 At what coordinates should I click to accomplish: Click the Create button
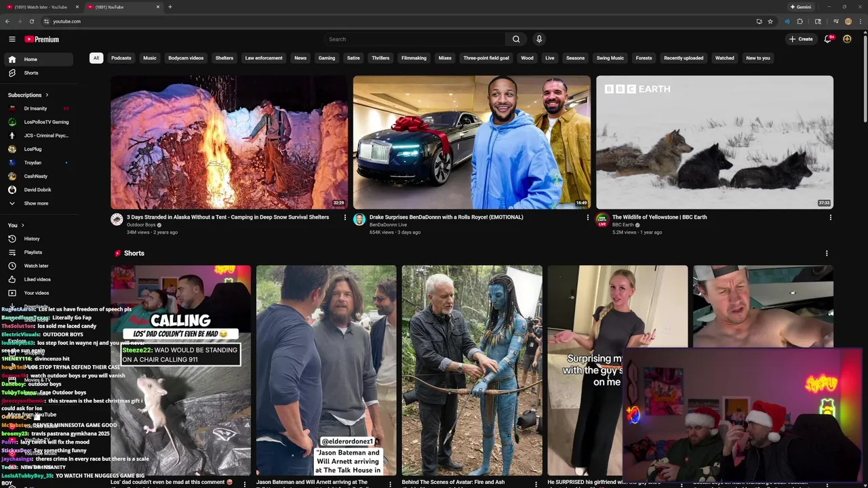[800, 39]
